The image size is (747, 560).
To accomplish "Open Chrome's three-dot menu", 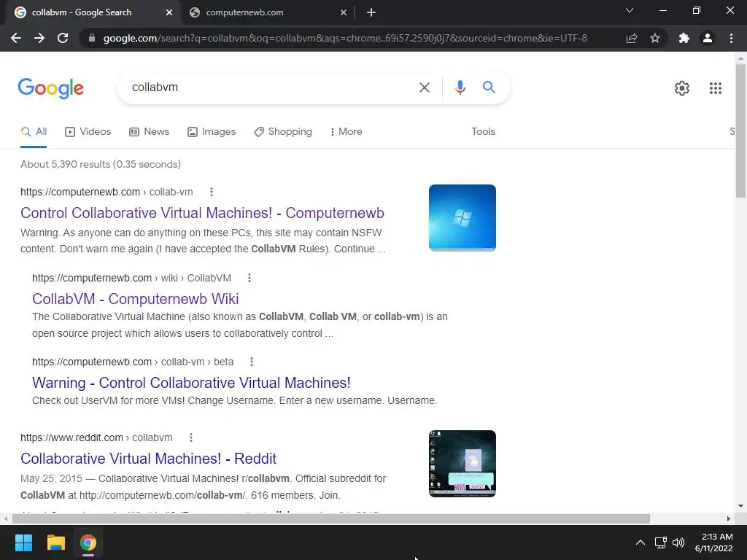I will (731, 38).
